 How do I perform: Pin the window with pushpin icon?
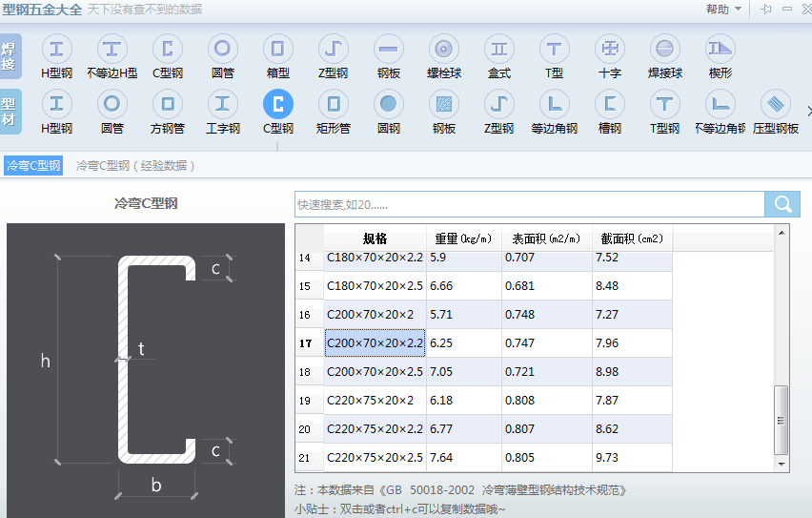pyautogui.click(x=766, y=10)
